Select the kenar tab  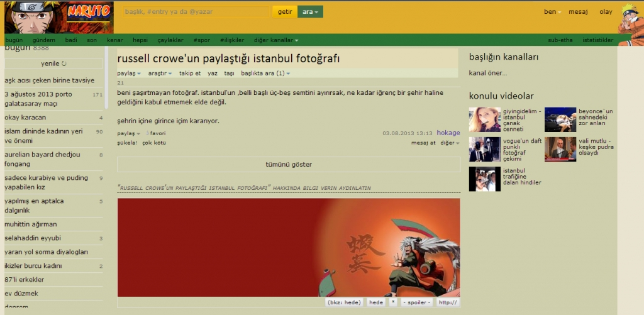(x=115, y=40)
